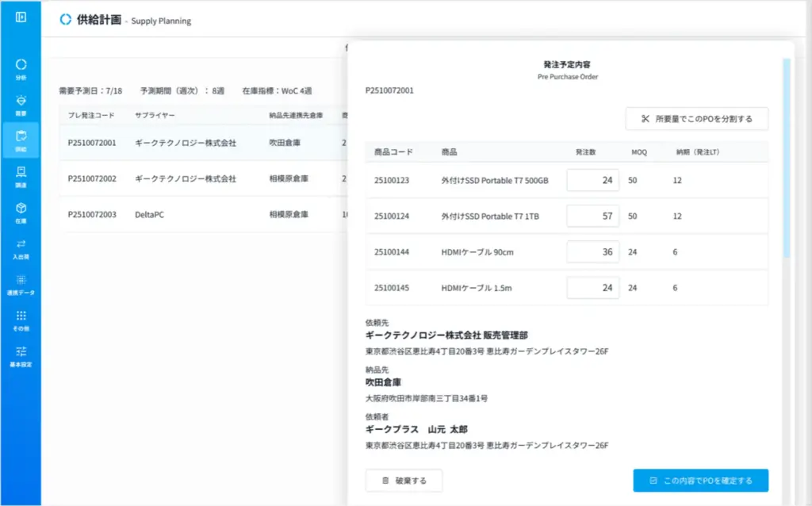The width and height of the screenshot is (812, 506).
Task: Click the 需要予測日：7/18 label
Action: (90, 90)
